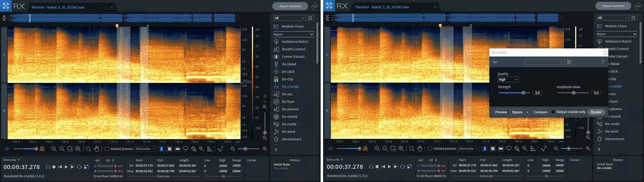
Task: Select Initial State history entry in right window
Action: click(x=605, y=164)
